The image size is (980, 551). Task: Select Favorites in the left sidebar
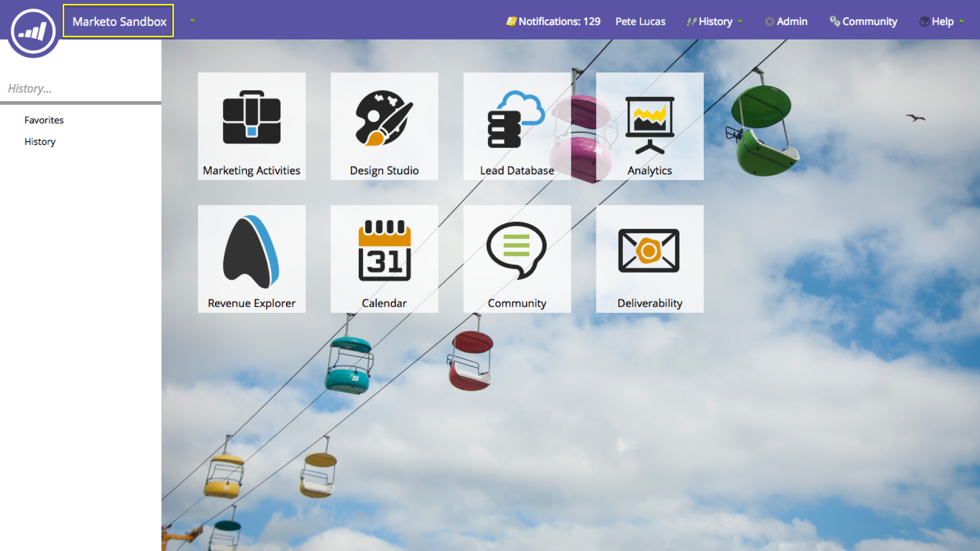point(44,120)
